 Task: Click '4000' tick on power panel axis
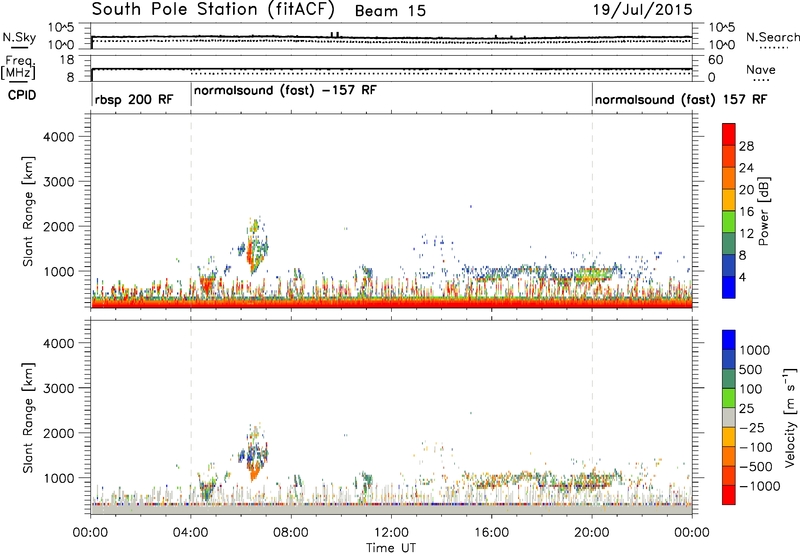58,137
